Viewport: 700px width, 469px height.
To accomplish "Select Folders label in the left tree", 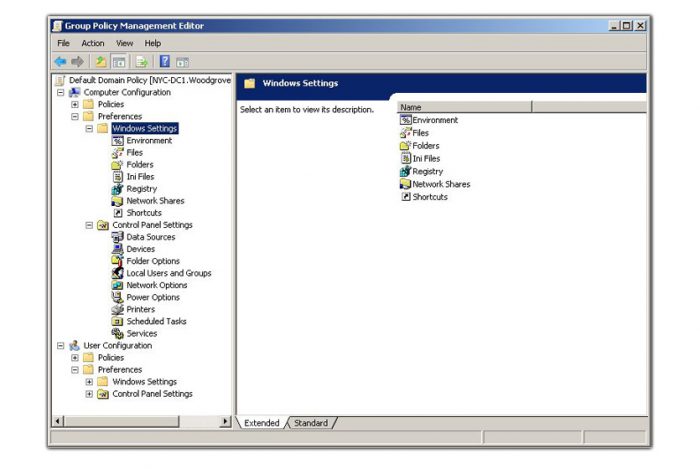I will click(x=140, y=165).
